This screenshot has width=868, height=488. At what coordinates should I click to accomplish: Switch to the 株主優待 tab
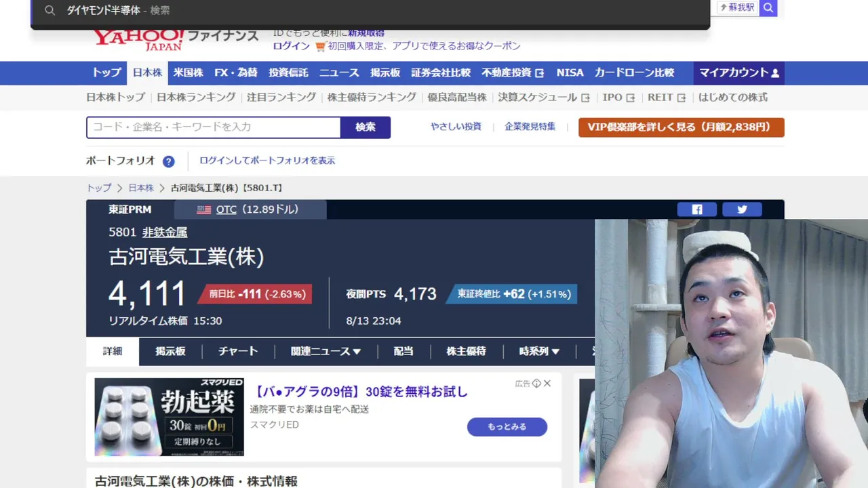466,351
